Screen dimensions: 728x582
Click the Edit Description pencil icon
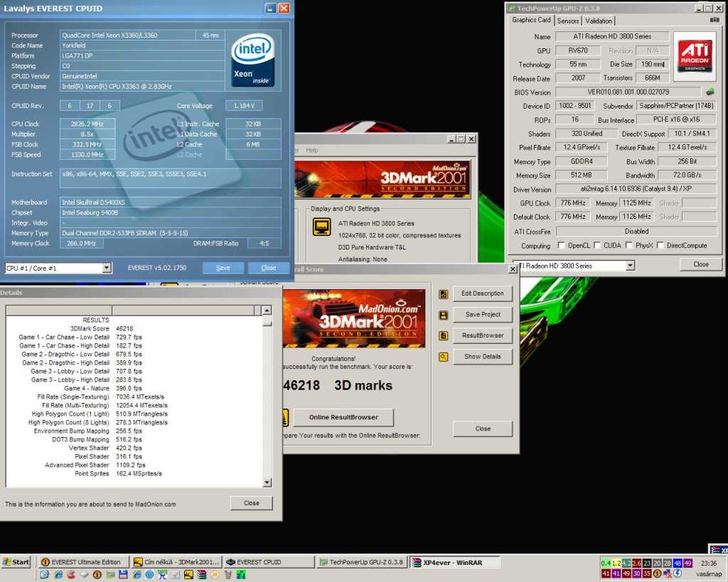point(444,293)
